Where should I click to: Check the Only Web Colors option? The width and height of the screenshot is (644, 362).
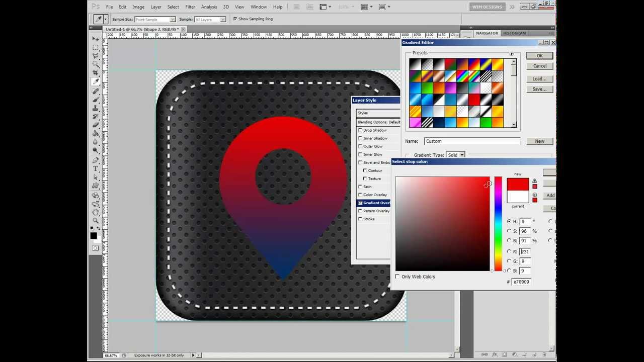397,277
